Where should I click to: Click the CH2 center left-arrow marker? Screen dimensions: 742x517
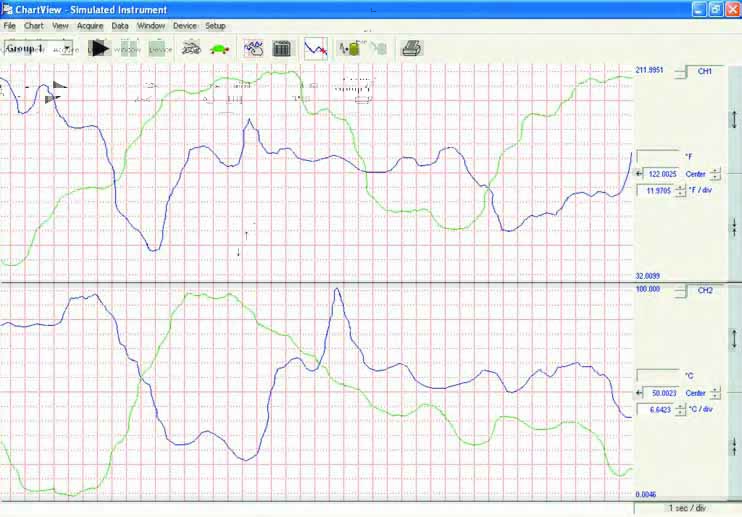pos(639,393)
